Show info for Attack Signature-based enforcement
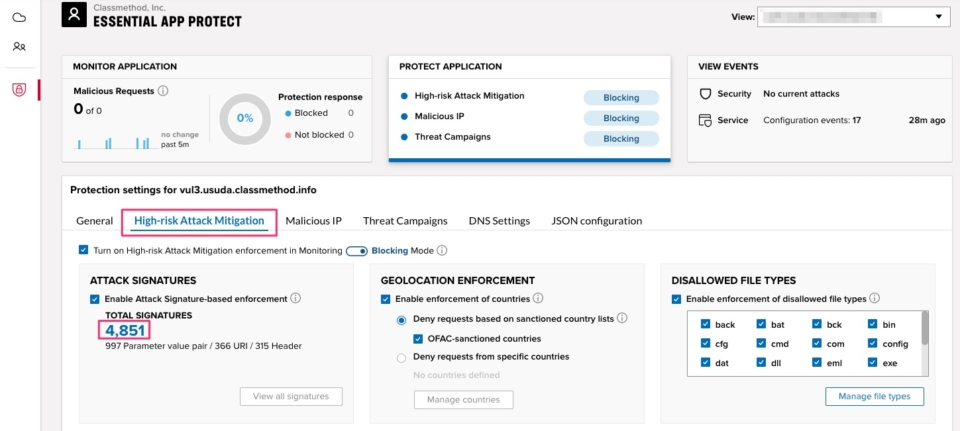960x431 pixels. pos(296,299)
